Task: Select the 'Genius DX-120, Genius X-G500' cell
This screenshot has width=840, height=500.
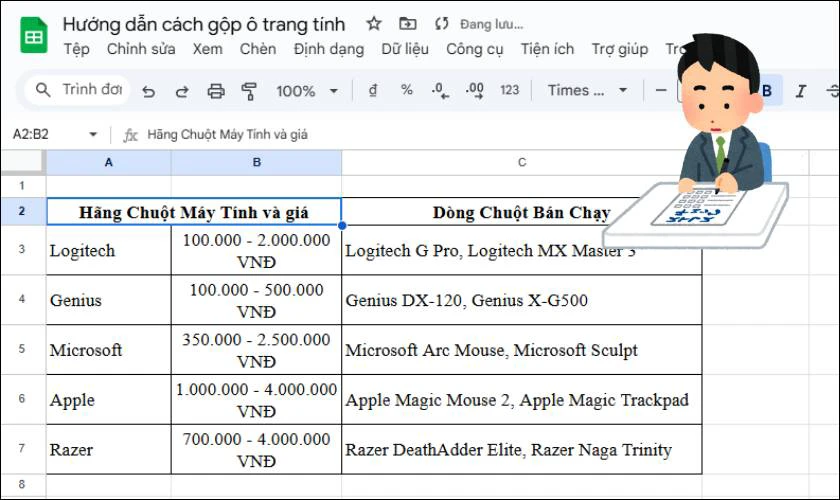Action: [x=522, y=300]
